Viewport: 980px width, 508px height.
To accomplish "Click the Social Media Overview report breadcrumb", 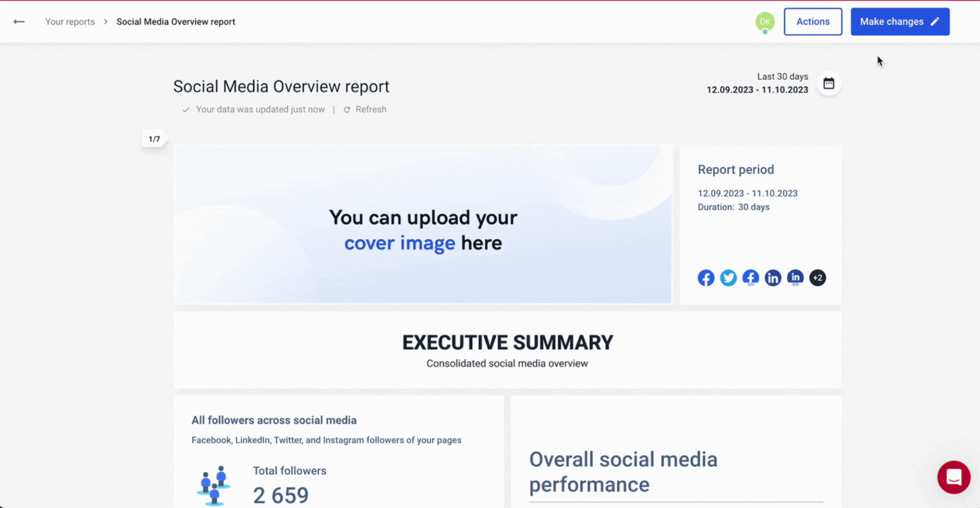I will pos(176,22).
